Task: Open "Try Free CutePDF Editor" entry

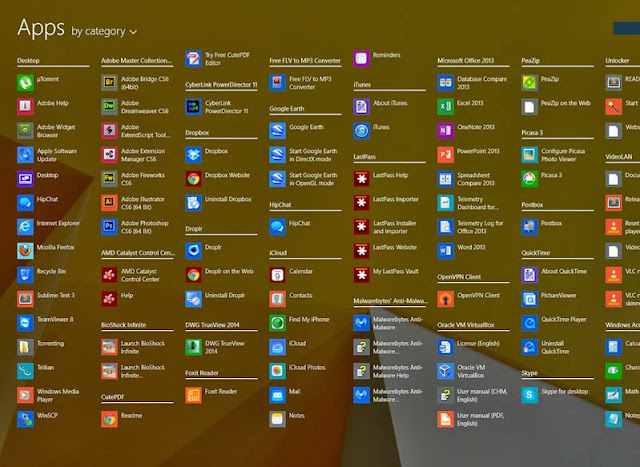Action: pos(218,58)
